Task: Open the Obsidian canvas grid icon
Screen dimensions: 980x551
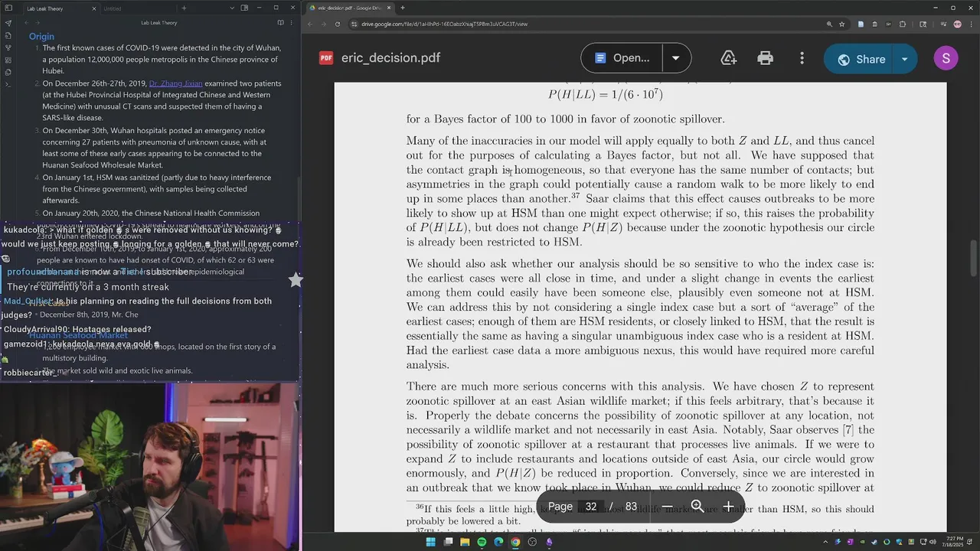Action: point(8,60)
